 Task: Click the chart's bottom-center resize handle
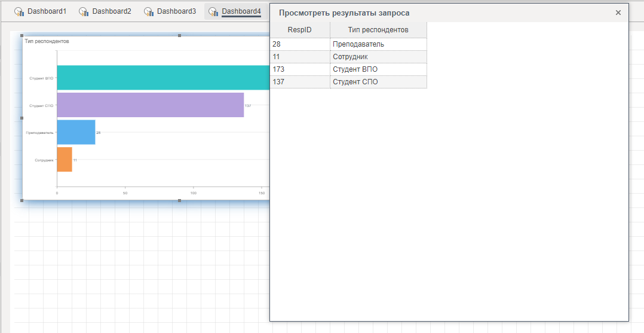(x=180, y=201)
